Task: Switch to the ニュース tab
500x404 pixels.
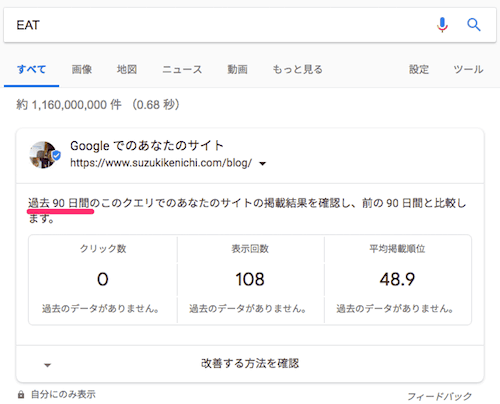Action: point(182,69)
